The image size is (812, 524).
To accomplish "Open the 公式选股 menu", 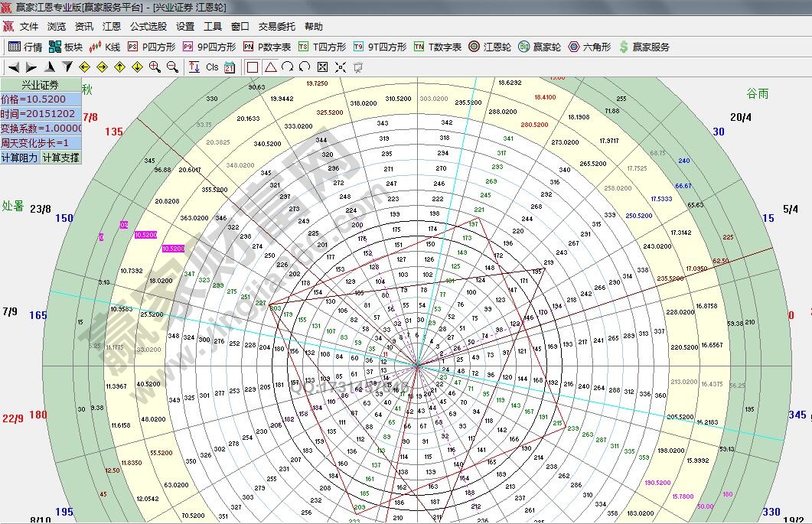I will click(x=148, y=27).
